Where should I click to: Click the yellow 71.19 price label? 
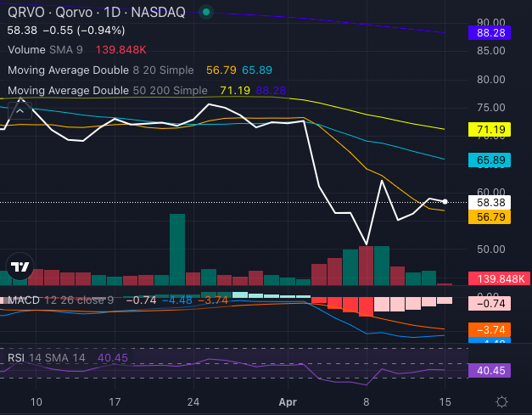(489, 130)
